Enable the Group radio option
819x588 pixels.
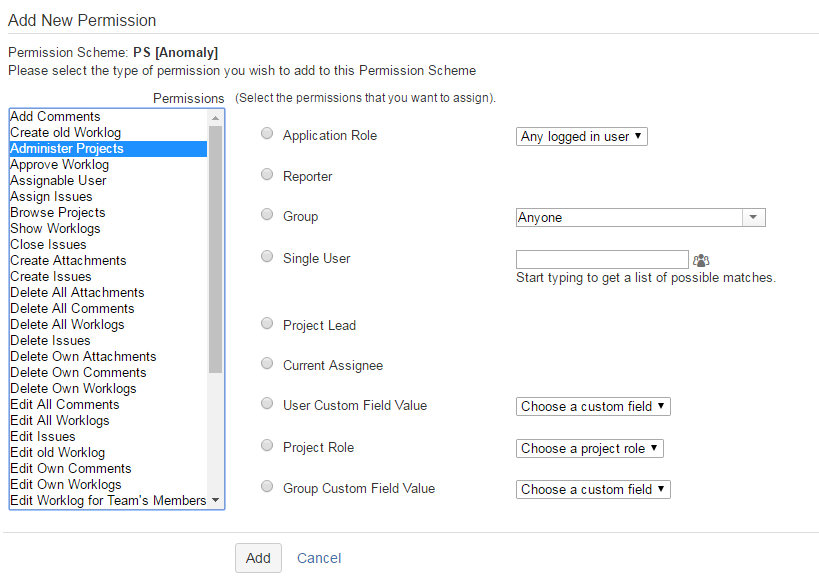tap(267, 215)
